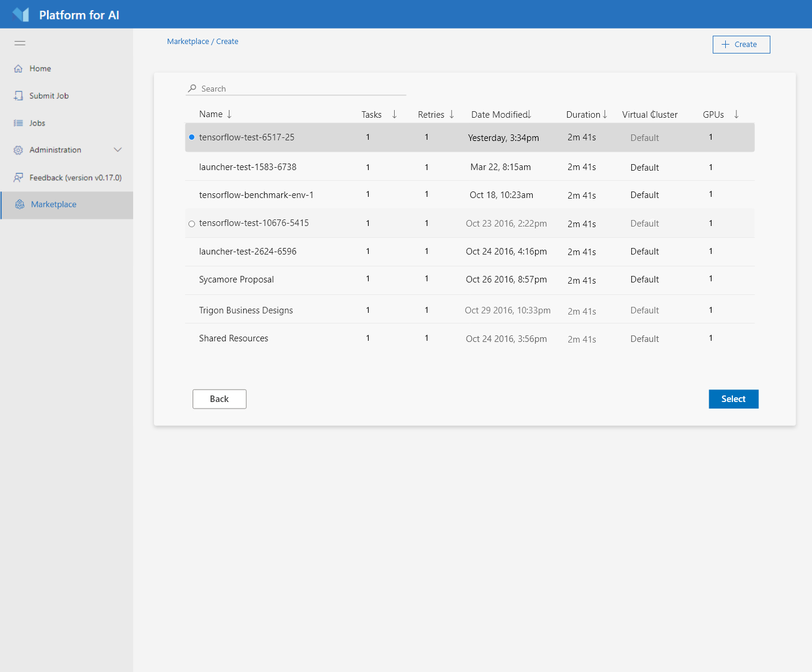Select the Trigon Business Designs row
Screen dimensions: 812x672
click(x=470, y=309)
